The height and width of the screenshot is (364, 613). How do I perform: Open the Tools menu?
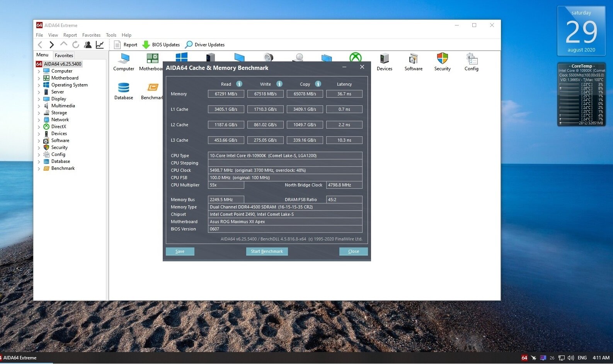pos(111,35)
